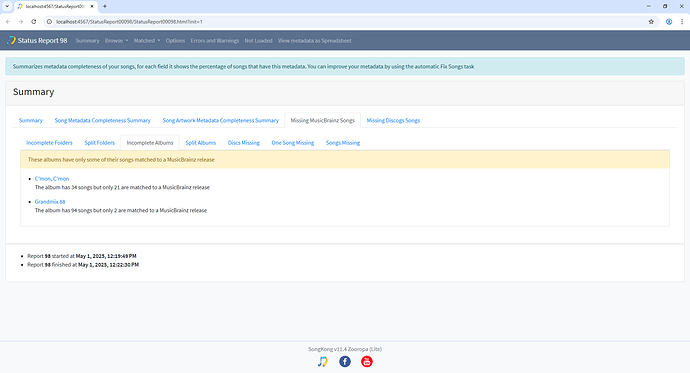This screenshot has width=690, height=373.
Task: Click the 'Report 98 finished at' line
Action: tap(83, 265)
